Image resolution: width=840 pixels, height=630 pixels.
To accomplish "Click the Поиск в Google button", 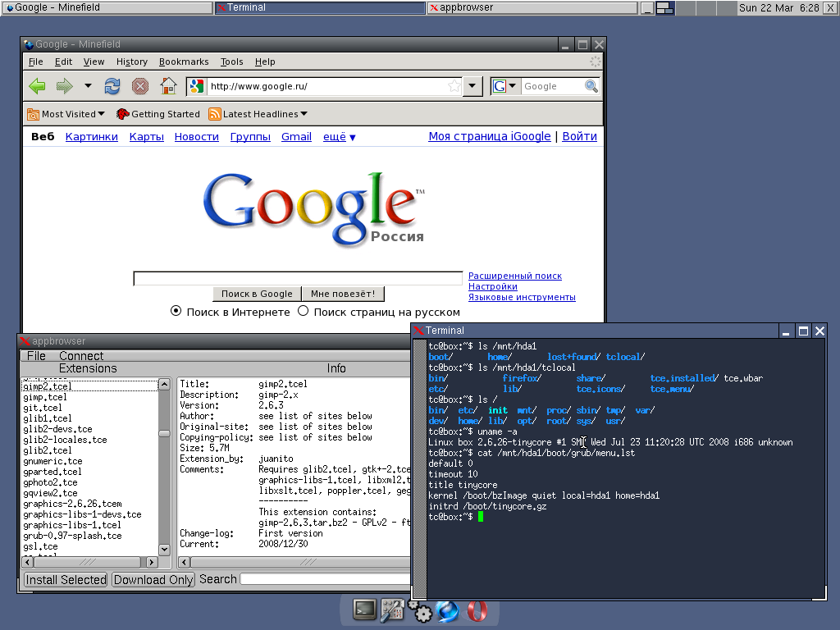I will [x=257, y=294].
